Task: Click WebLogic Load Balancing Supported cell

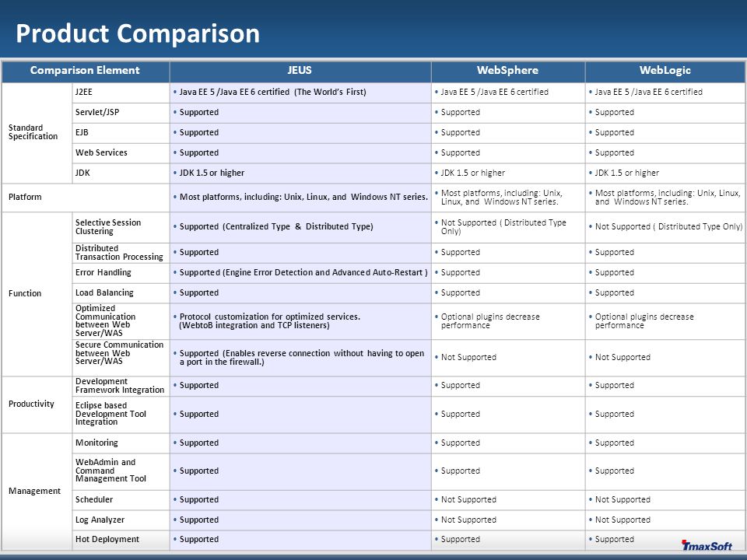Action: pos(665,293)
